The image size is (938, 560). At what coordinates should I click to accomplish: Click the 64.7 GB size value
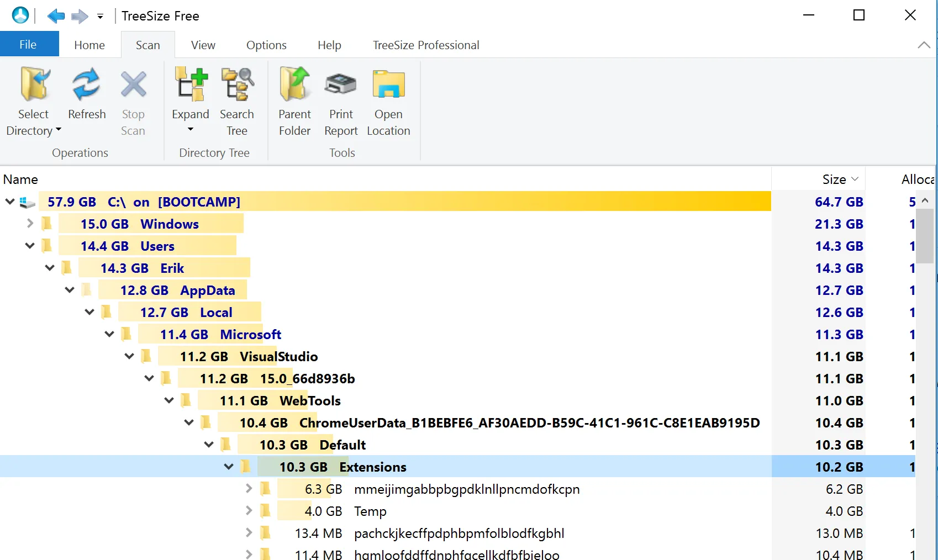coord(839,202)
